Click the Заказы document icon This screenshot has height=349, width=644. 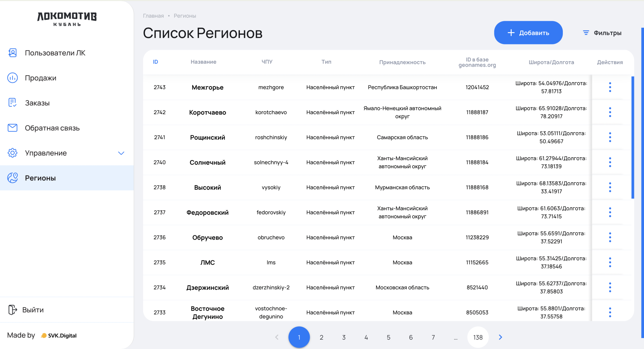(x=13, y=103)
